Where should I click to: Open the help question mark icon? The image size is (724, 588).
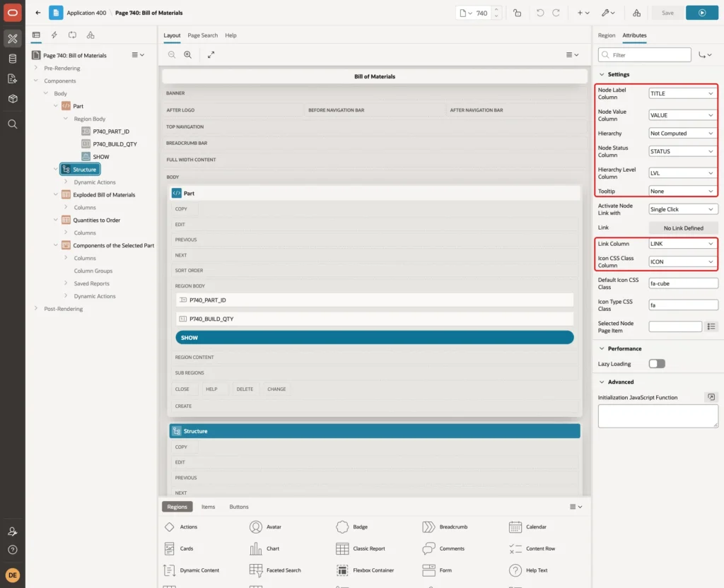(x=13, y=550)
